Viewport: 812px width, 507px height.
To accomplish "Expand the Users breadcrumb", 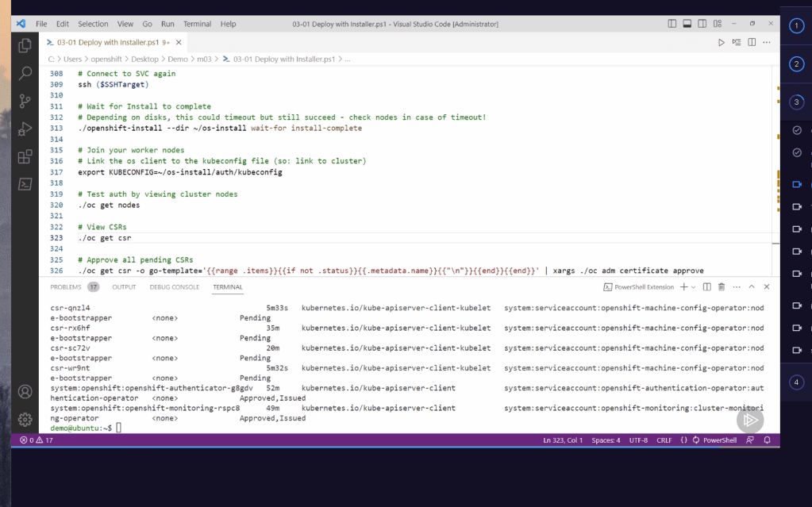I will [72, 59].
